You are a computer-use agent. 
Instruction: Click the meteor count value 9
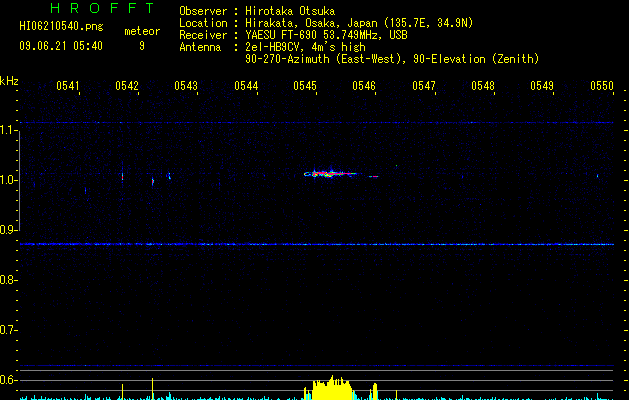pyautogui.click(x=142, y=46)
